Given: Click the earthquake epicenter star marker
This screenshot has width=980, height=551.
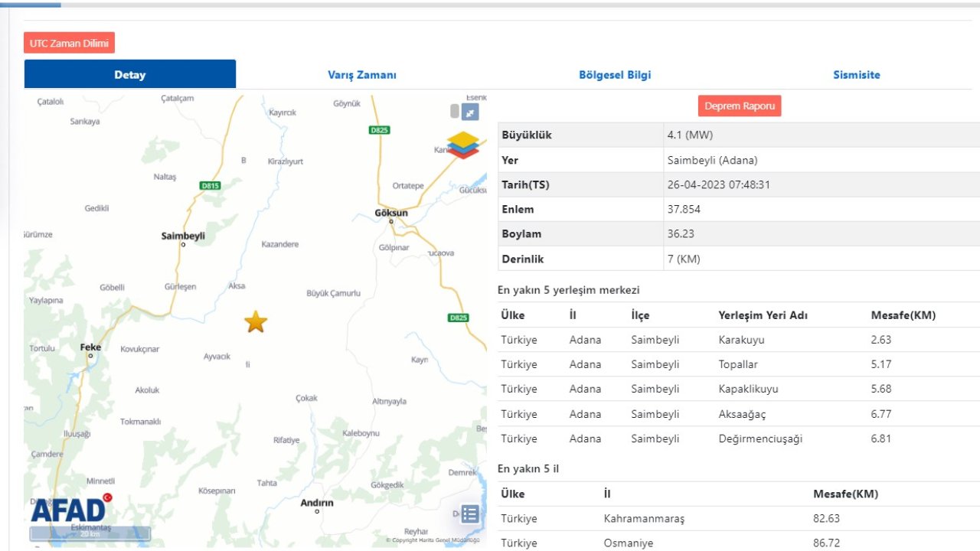Looking at the screenshot, I should point(256,322).
